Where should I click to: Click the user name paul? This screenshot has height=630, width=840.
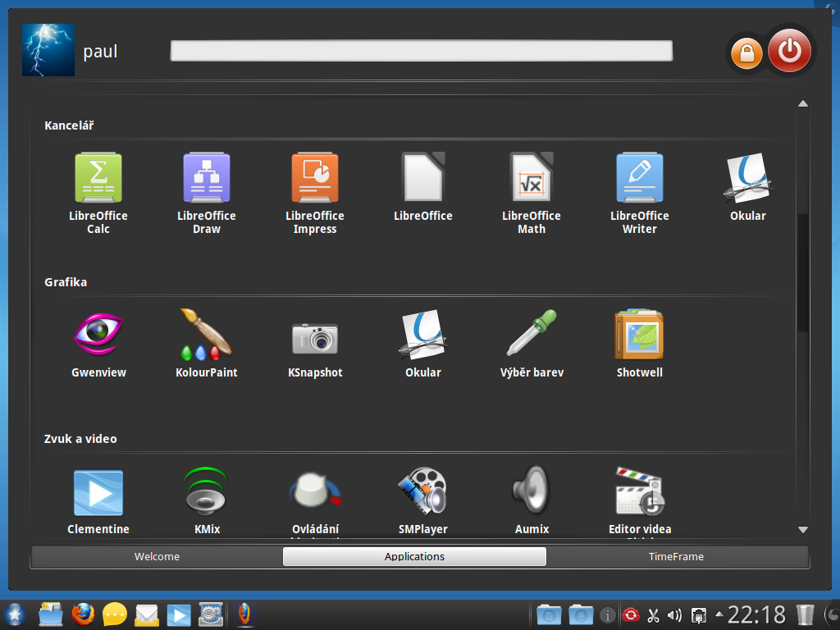tap(100, 52)
